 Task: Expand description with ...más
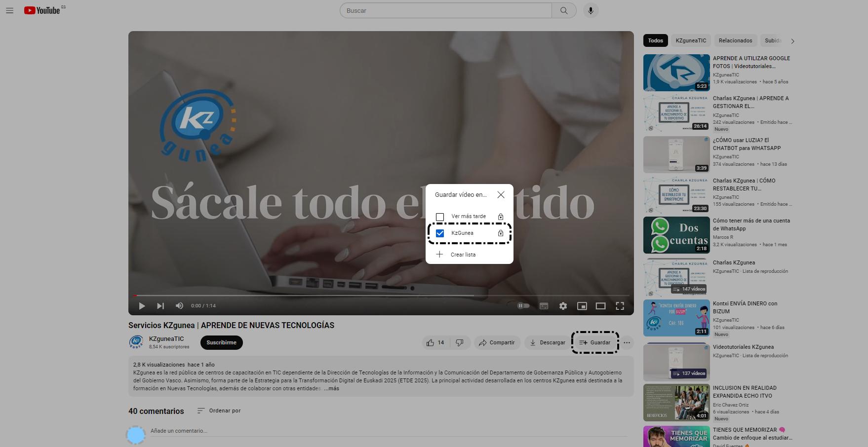click(x=331, y=388)
